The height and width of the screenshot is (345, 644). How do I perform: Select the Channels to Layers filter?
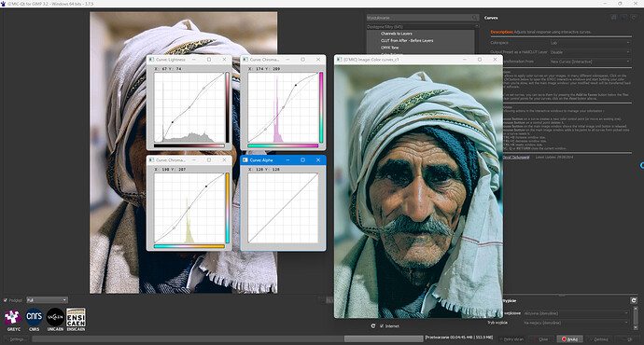click(397, 34)
